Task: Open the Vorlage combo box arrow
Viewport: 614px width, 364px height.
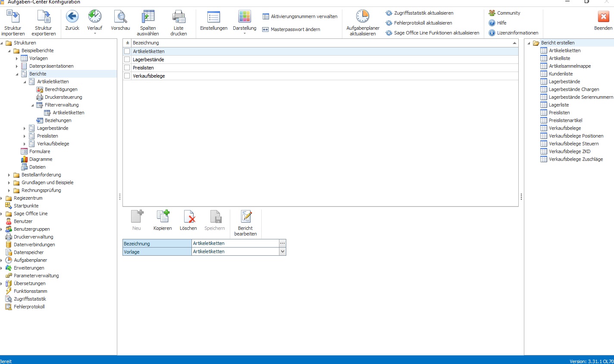Action: pyautogui.click(x=283, y=251)
